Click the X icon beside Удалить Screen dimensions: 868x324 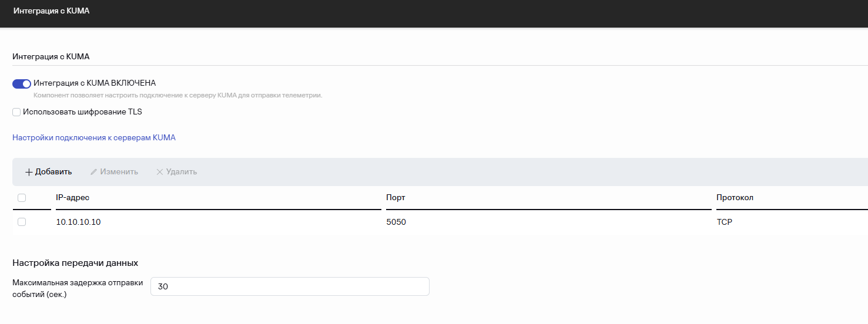pos(159,172)
